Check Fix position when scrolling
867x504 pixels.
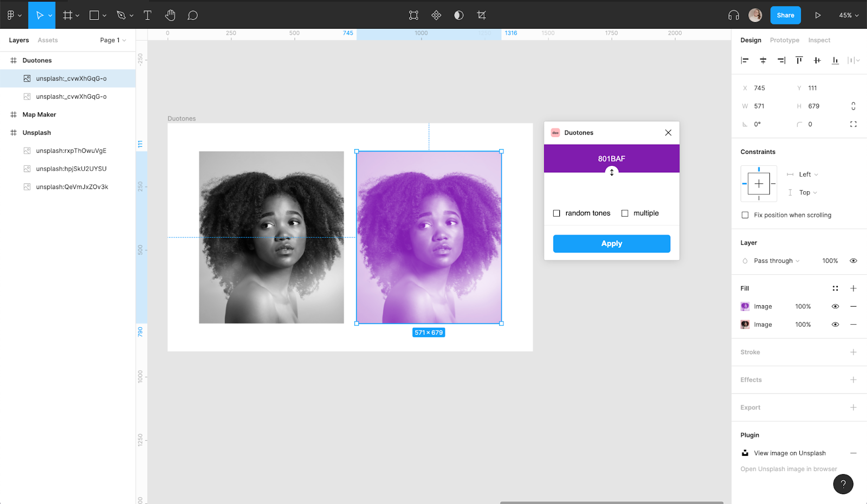745,215
